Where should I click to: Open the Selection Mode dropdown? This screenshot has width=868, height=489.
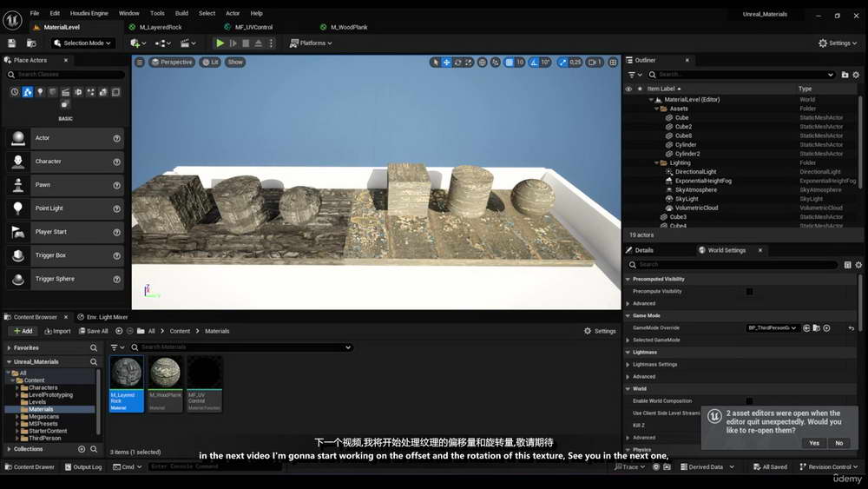point(82,43)
